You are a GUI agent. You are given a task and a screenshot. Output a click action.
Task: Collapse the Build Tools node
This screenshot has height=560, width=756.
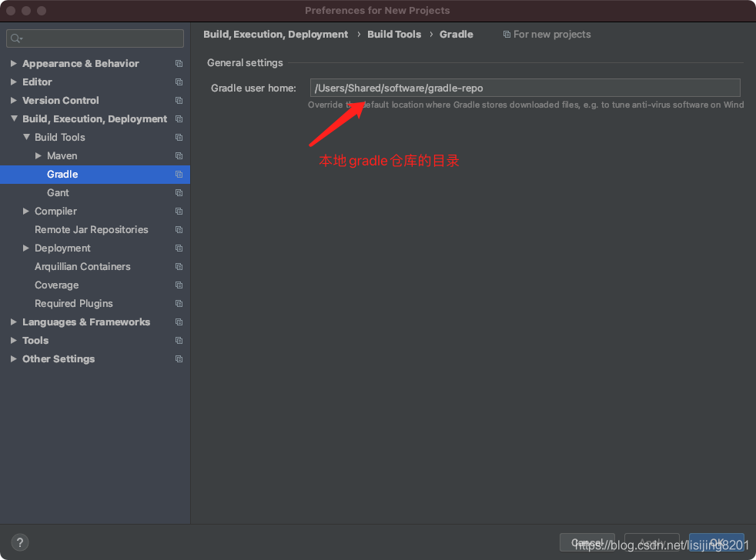tap(26, 137)
